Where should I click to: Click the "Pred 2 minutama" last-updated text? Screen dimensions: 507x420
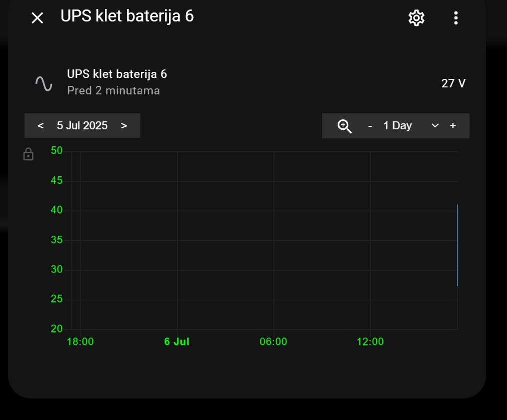pyautogui.click(x=113, y=91)
